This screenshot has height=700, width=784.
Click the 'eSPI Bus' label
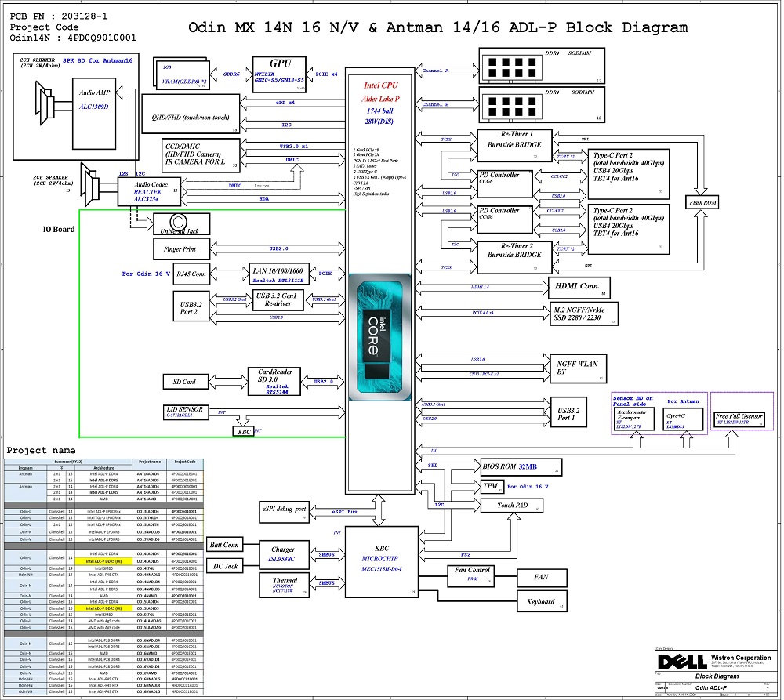[344, 512]
